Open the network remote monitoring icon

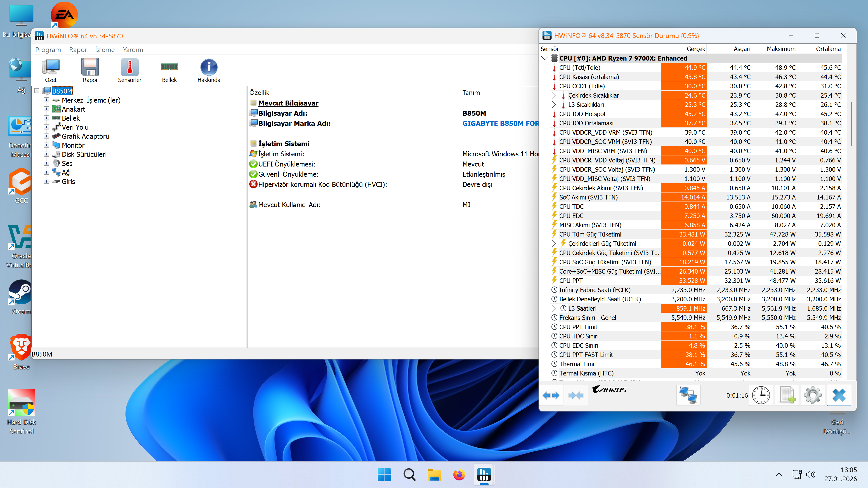tap(688, 395)
